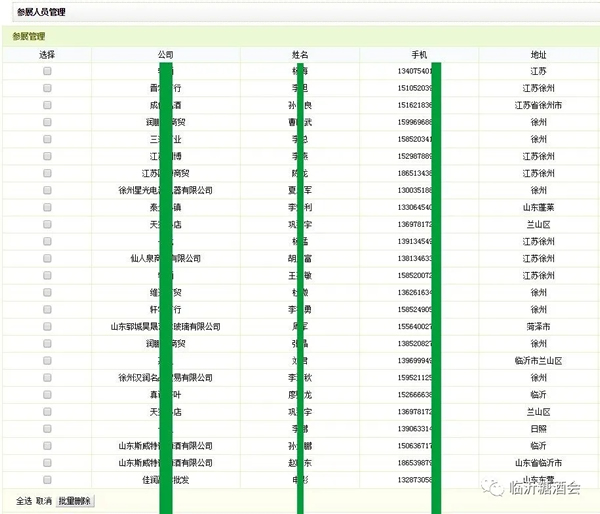
Task: Click the 选择 column header
Action: coord(47,55)
